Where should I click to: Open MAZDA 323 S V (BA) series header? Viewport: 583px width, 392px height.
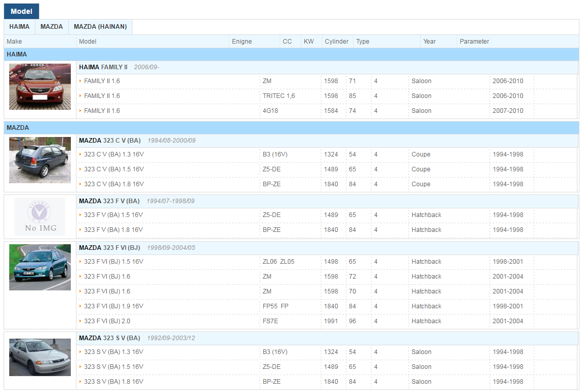(x=110, y=338)
